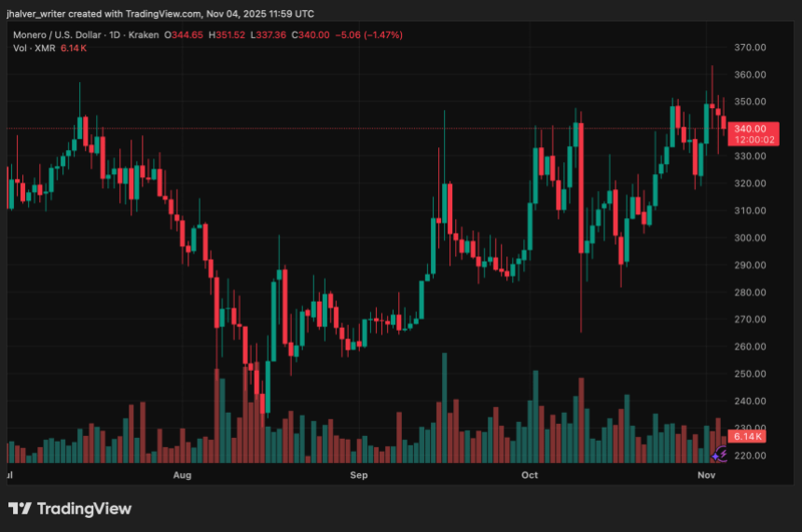Image resolution: width=802 pixels, height=532 pixels.
Task: Select the Oct label on time axis
Action: tap(530, 475)
